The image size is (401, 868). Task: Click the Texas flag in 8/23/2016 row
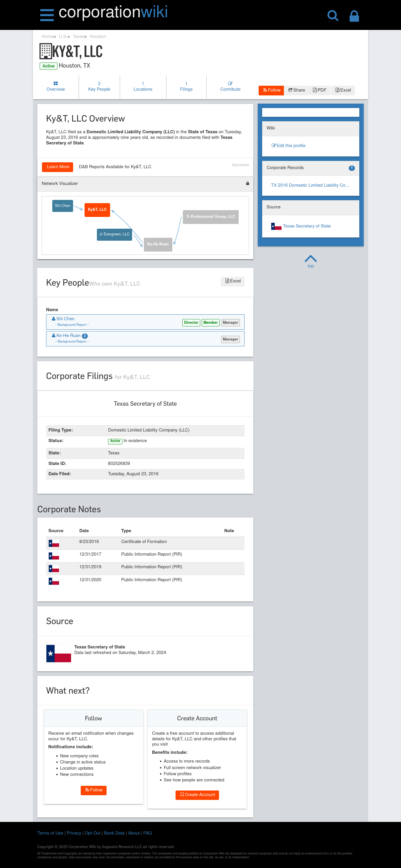[x=54, y=544]
